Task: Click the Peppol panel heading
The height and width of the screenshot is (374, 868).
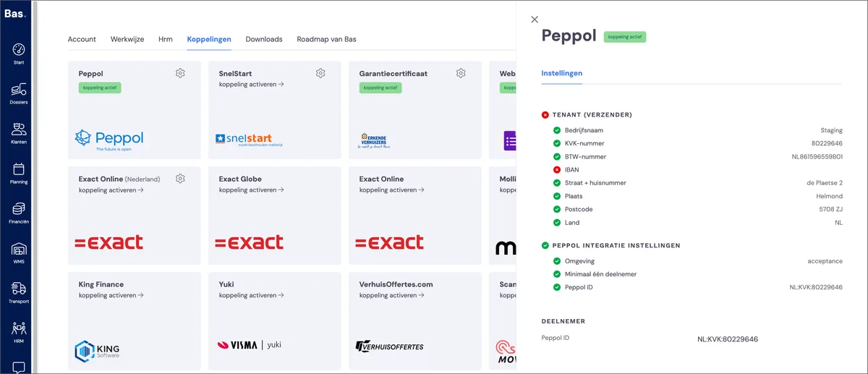Action: 569,35
